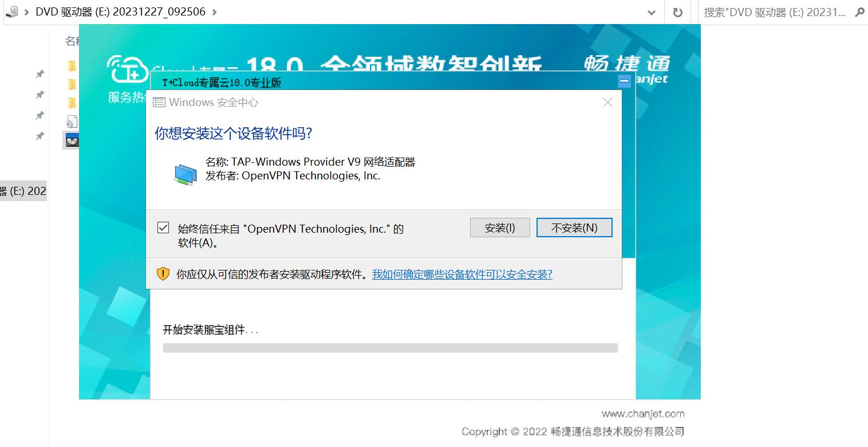The height and width of the screenshot is (447, 868).
Task: Click the yellow warning shield icon
Action: coord(163,274)
